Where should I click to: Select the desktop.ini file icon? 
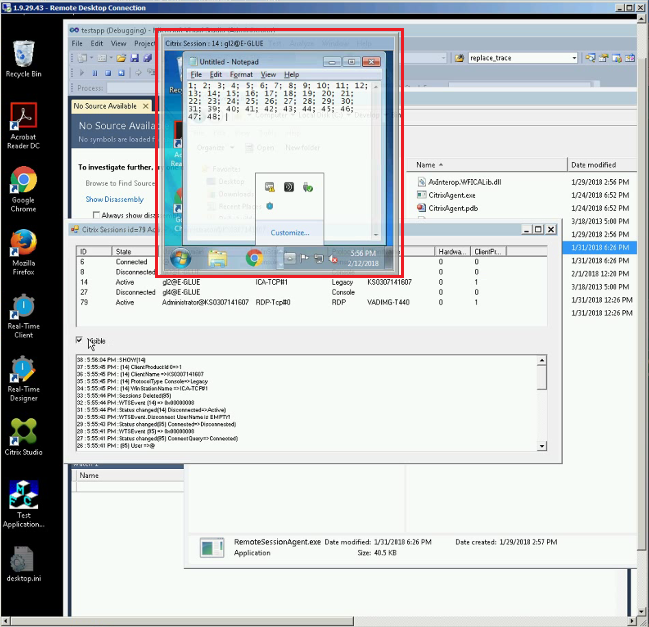pos(23,564)
